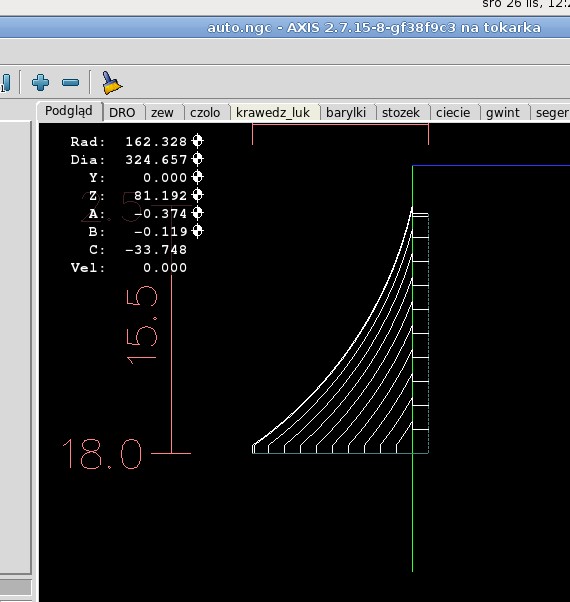Click the blue plus zoom in icon
The image size is (570, 602).
40,83
